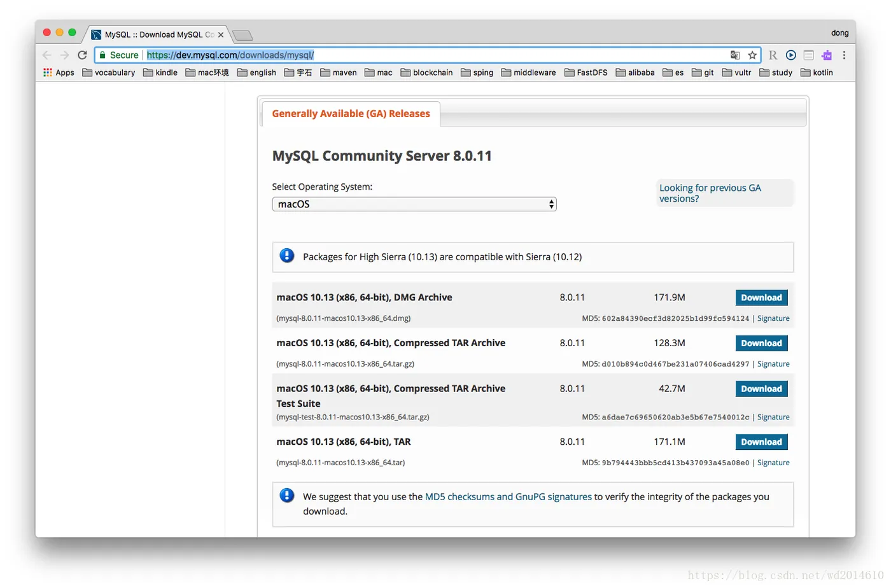Open Looking for previous GA versions link
The image size is (891, 588).
pos(710,193)
